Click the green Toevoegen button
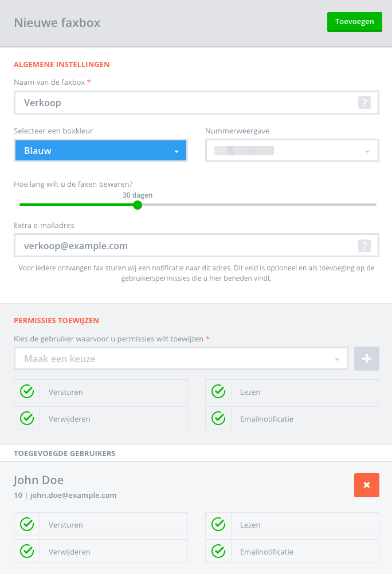This screenshot has height=574, width=392. pos(354,22)
